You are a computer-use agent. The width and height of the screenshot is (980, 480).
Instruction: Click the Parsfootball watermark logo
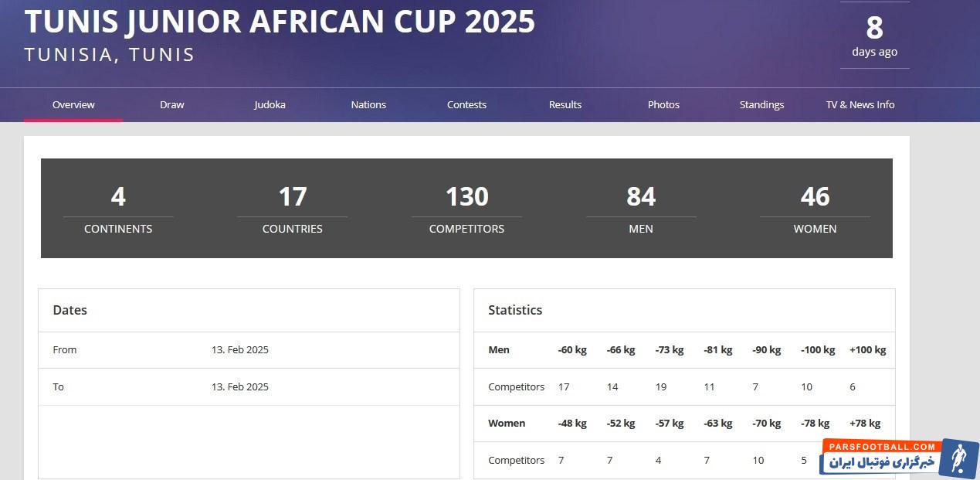pos(899,457)
